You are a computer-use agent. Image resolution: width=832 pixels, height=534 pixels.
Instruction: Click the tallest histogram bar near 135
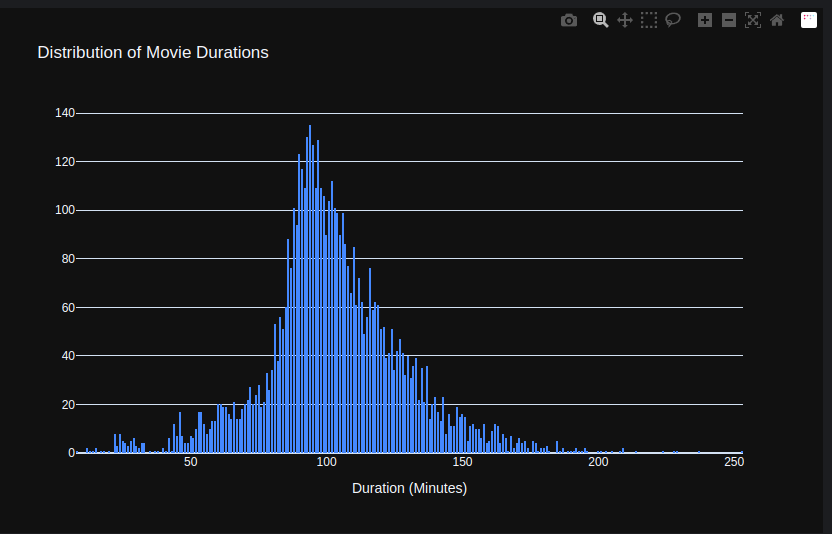[x=310, y=289]
